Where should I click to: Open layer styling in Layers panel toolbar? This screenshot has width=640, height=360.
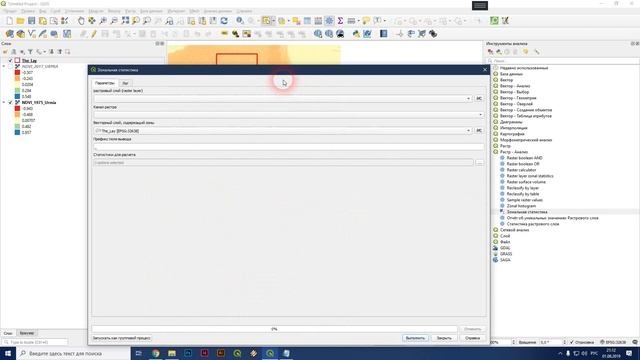(x=5, y=52)
